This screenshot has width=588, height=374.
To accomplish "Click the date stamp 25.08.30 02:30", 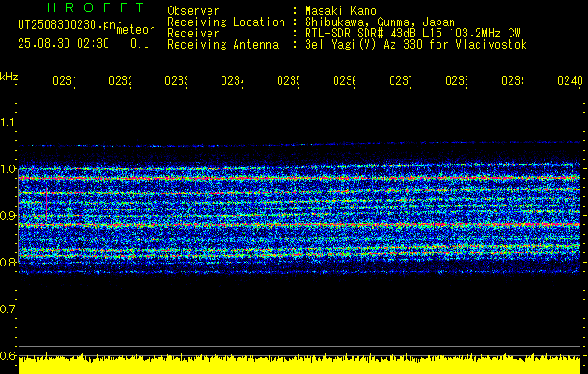I will [64, 44].
